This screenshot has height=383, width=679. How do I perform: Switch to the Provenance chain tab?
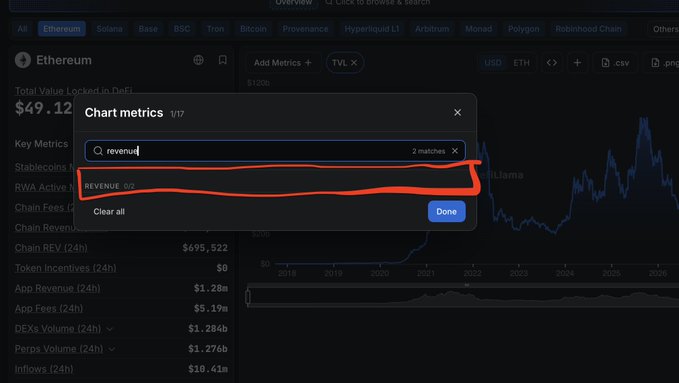[x=305, y=29]
